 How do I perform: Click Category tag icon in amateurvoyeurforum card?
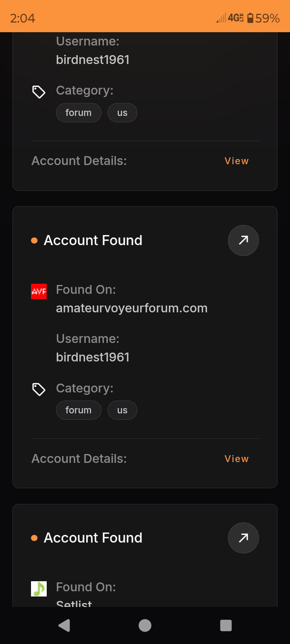pos(39,389)
